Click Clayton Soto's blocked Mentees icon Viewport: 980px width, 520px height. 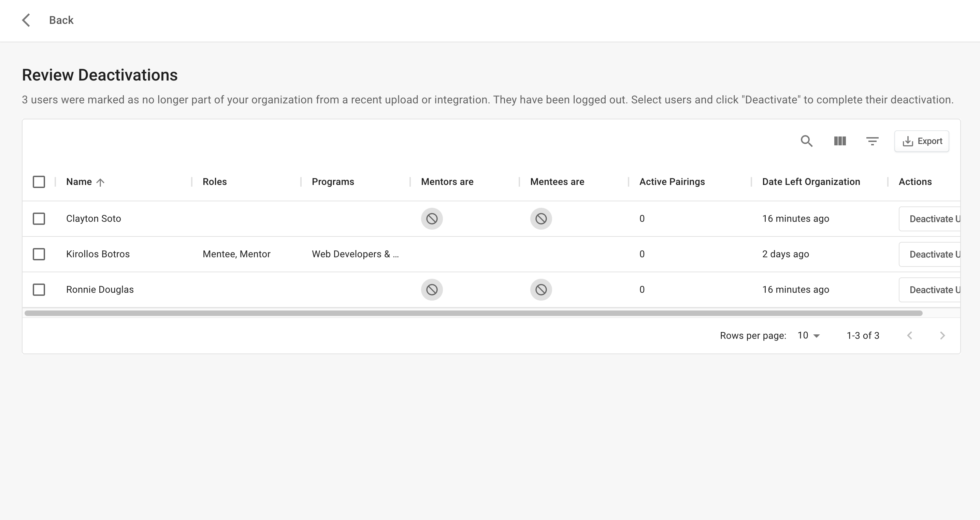coord(541,219)
